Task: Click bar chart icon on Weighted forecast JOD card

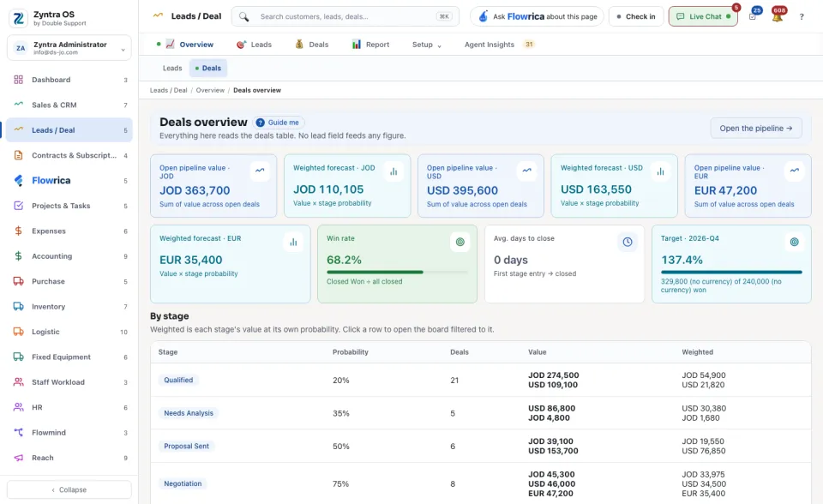Action: point(393,171)
